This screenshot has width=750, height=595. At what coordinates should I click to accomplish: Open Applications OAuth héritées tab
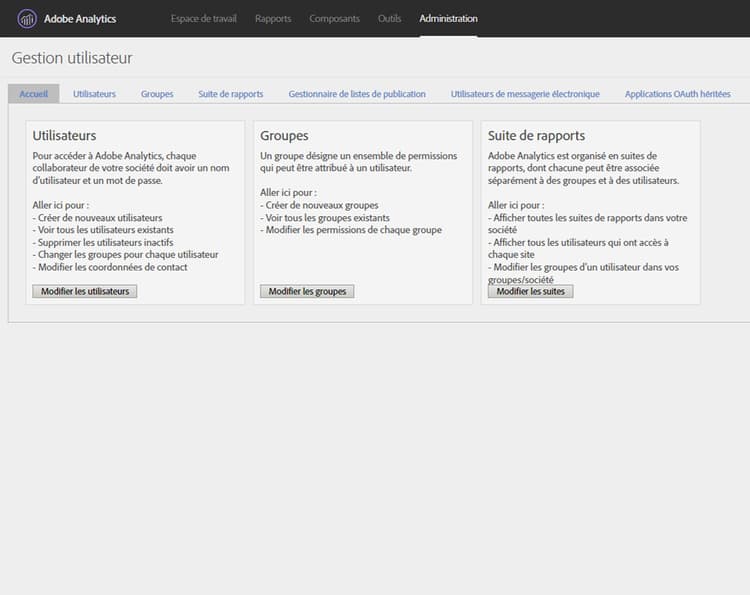click(677, 94)
